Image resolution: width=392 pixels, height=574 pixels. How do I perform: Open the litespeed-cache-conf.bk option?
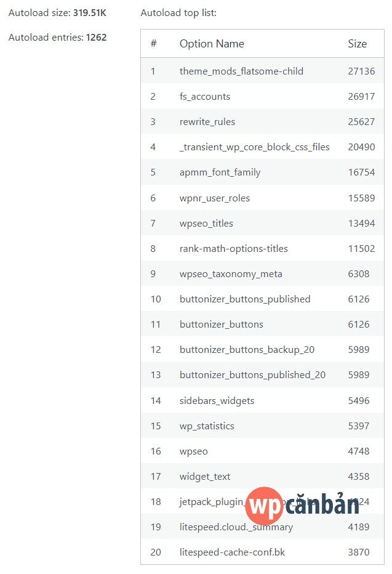pos(231,552)
